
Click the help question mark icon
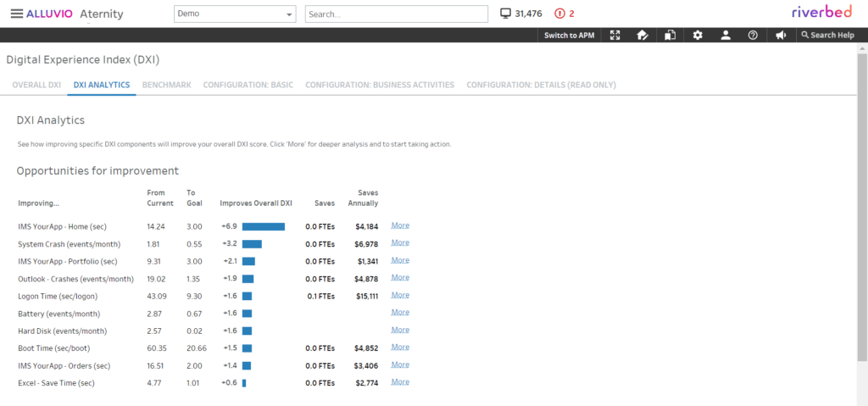pos(753,35)
